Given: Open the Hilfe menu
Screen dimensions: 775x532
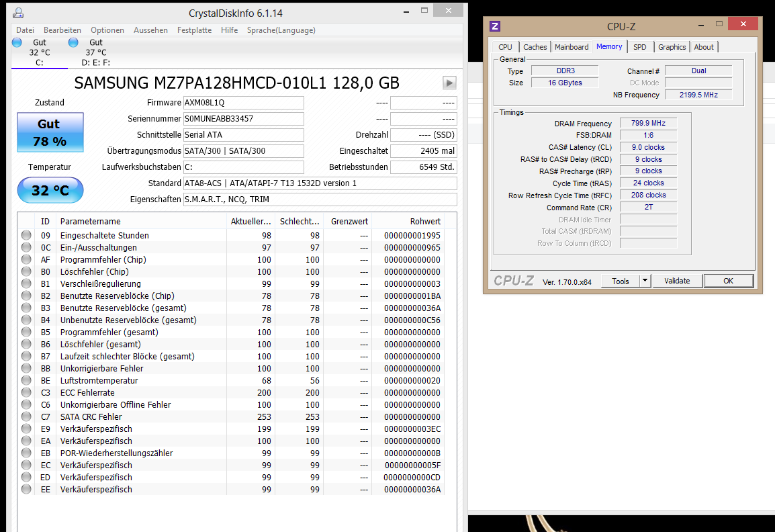Looking at the screenshot, I should point(229,30).
